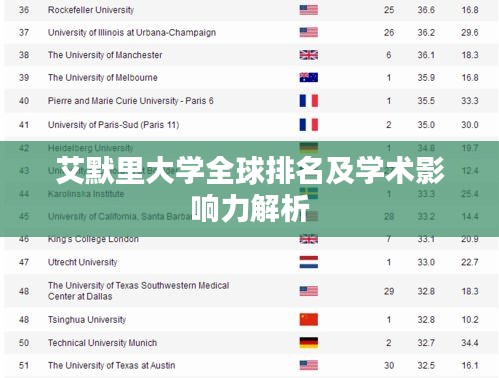Screen dimensions: 499x378
Task: Open the Rockefeller University entry
Action: point(91,10)
